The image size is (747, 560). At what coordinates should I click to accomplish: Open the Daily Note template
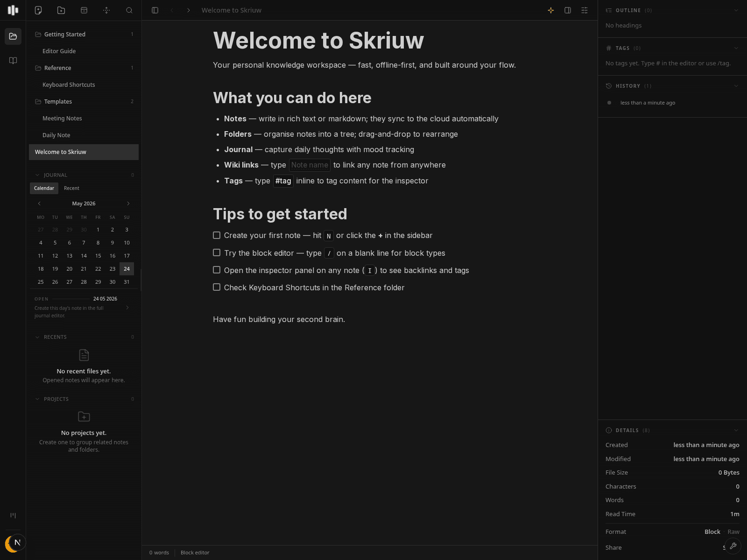coord(84,135)
